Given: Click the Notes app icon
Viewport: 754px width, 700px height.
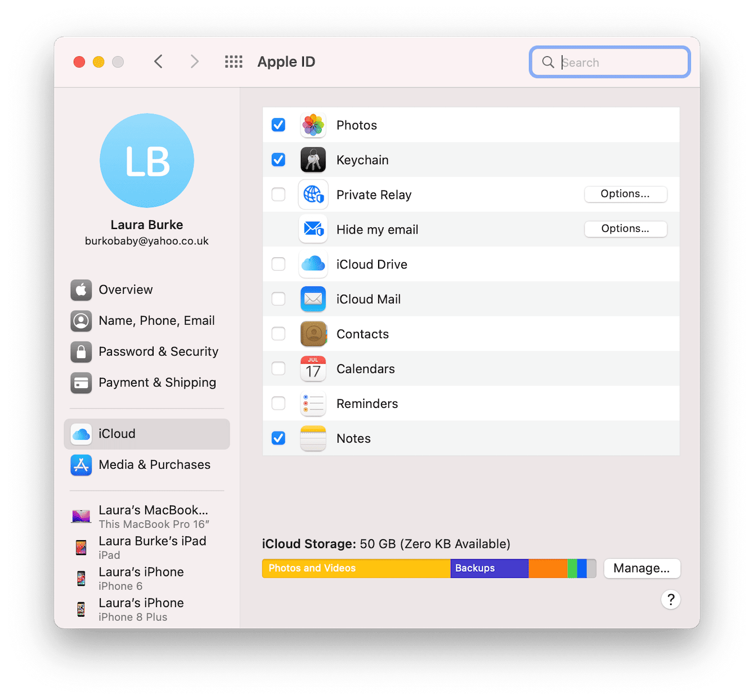Looking at the screenshot, I should [313, 438].
